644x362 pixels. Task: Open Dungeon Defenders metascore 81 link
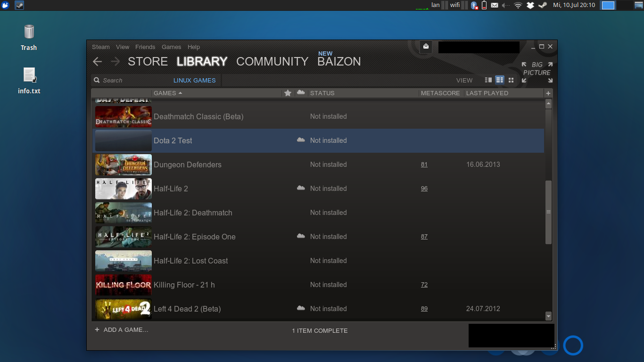(x=424, y=165)
